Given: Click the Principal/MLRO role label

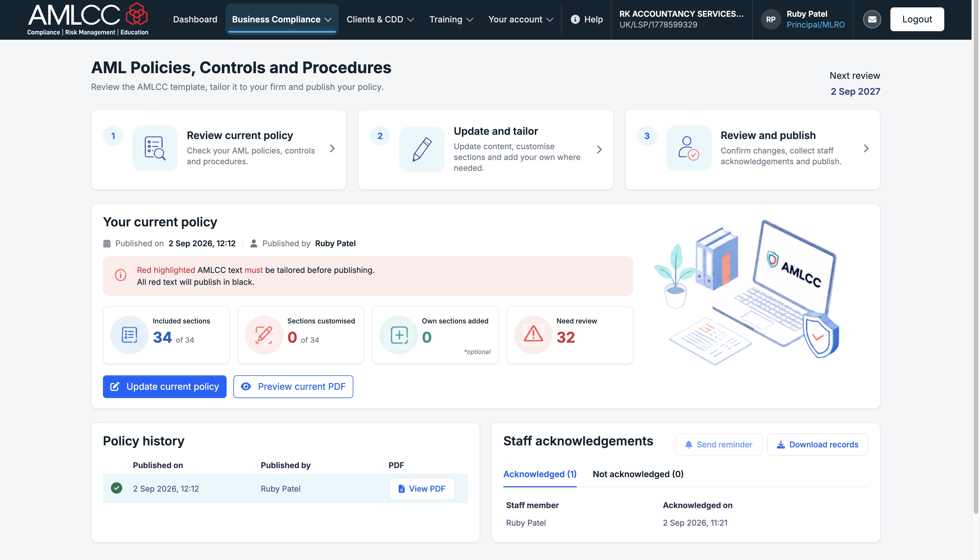Looking at the screenshot, I should [816, 25].
